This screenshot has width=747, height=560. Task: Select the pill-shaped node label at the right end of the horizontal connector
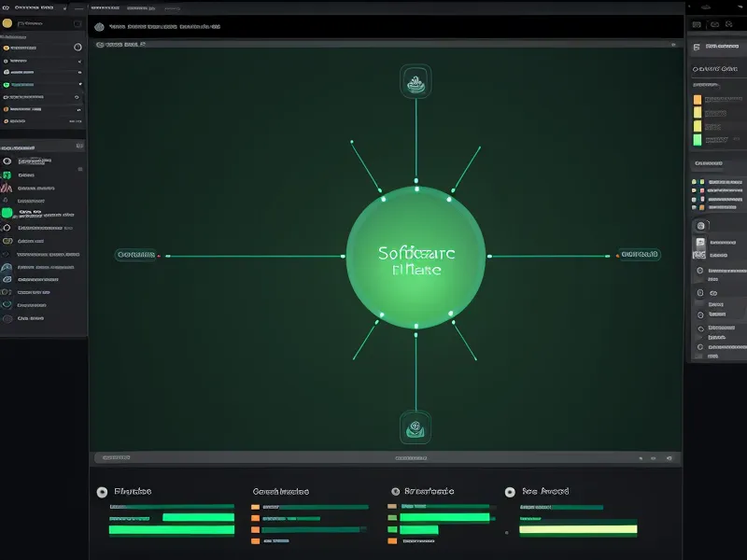point(640,254)
